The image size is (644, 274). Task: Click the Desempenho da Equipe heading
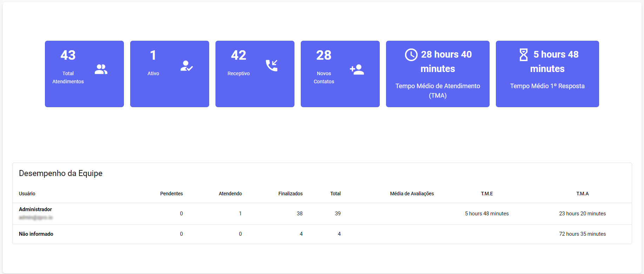click(x=61, y=173)
